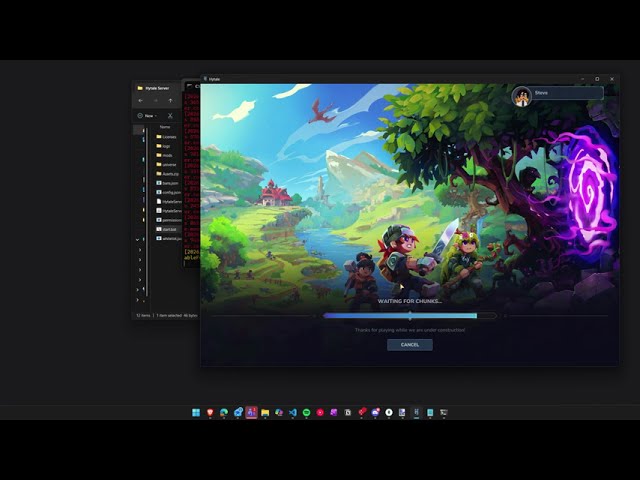This screenshot has height=480, width=640.
Task: Click the Cut scissors icon in explorer
Action: [x=170, y=116]
